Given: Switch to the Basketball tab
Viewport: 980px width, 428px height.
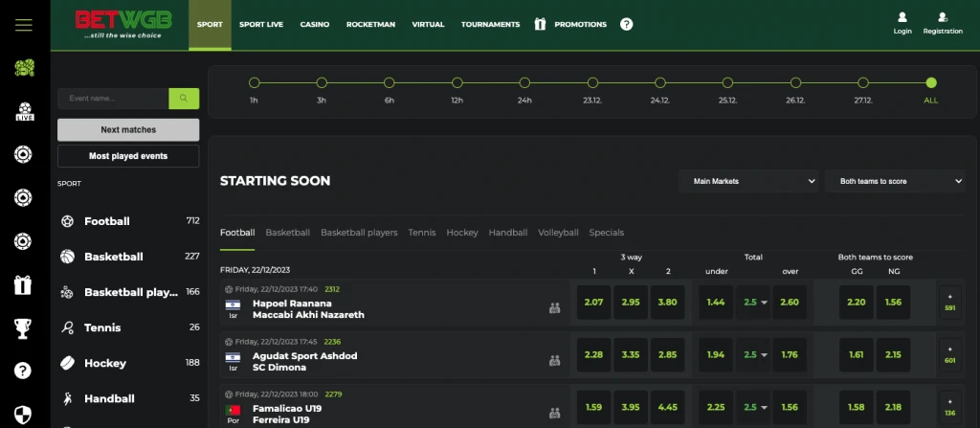Looking at the screenshot, I should coord(287,232).
